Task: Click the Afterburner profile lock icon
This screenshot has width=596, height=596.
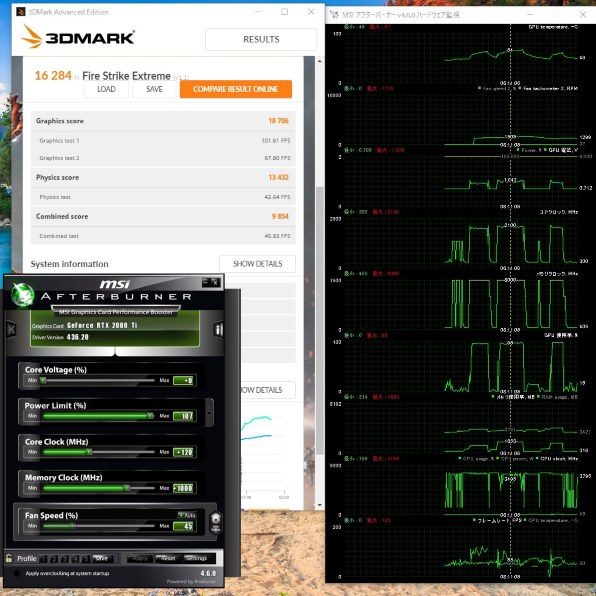Action: (x=8, y=558)
